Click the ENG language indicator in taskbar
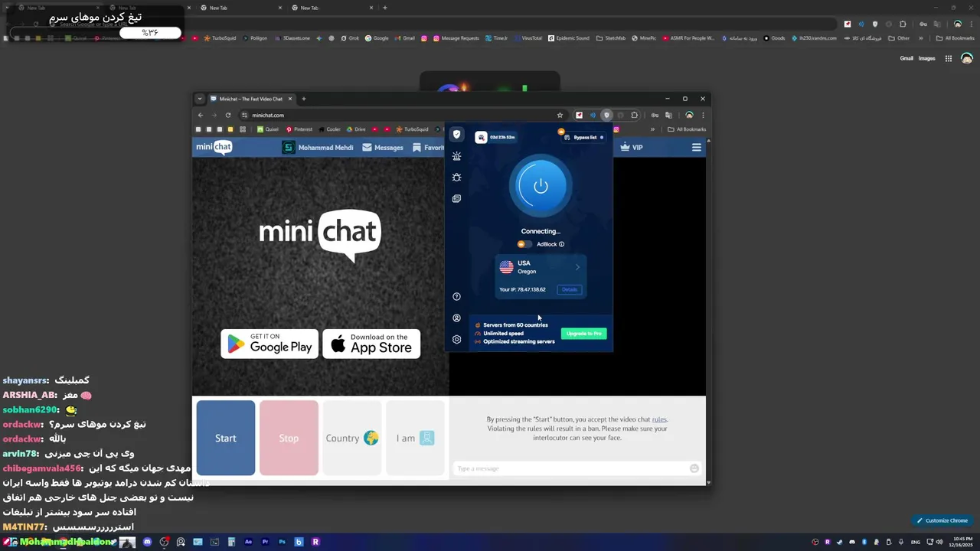Image resolution: width=980 pixels, height=551 pixels. click(x=915, y=542)
